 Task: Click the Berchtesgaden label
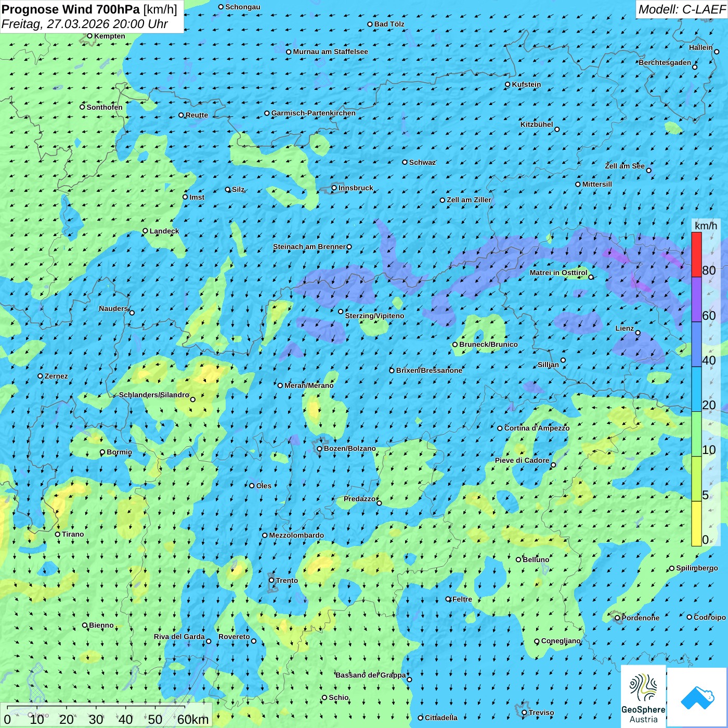click(665, 62)
